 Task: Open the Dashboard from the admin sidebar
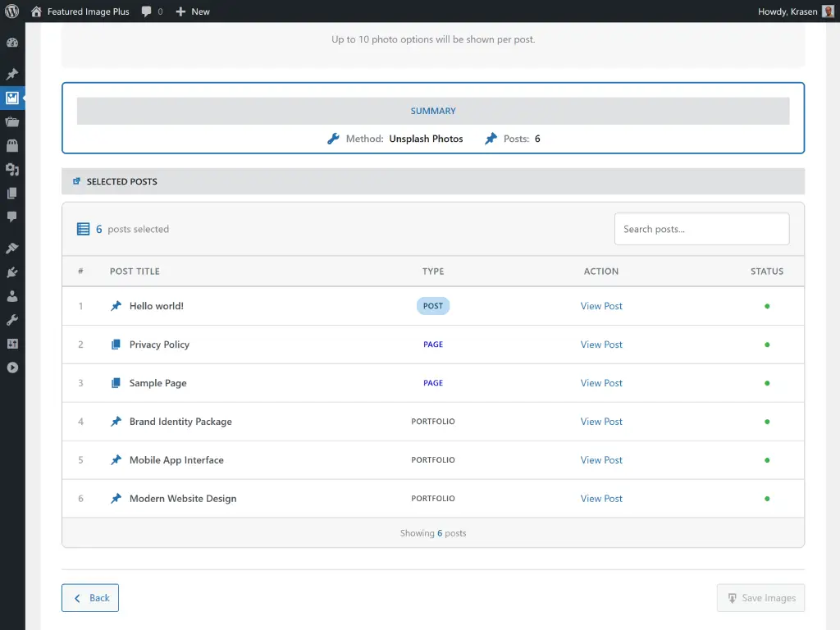[x=12, y=42]
